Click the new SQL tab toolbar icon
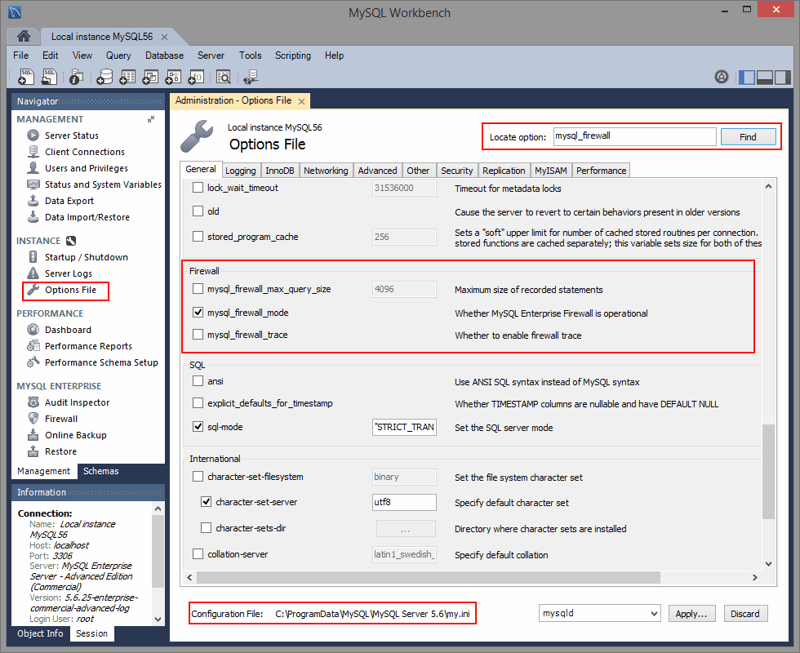 [x=26, y=77]
